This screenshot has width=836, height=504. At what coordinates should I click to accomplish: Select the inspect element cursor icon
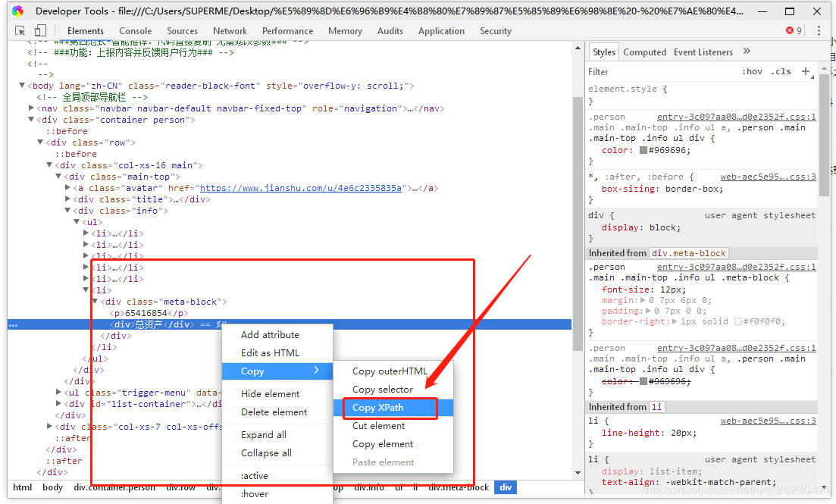pos(20,29)
